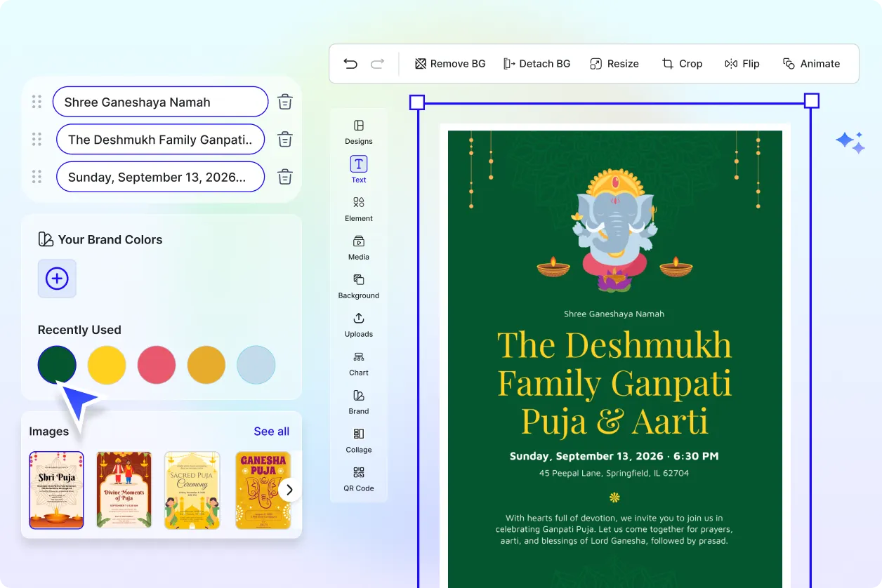Select the Crop tool
Viewport: 882px width, 588px height.
coord(682,63)
